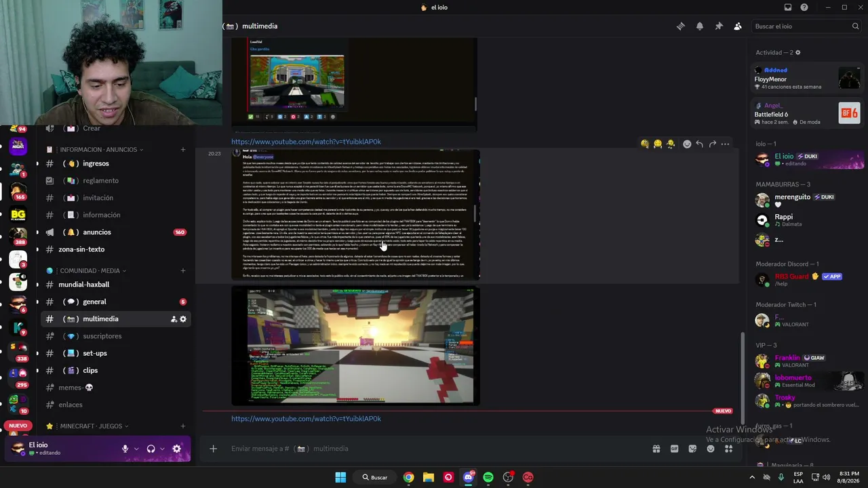
Task: Reply to the hovered message
Action: pyautogui.click(x=699, y=144)
